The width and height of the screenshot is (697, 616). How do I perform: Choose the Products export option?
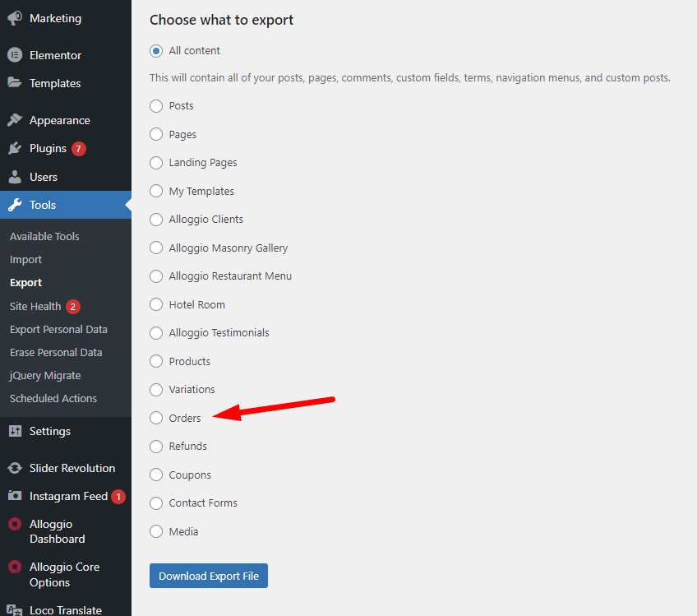(156, 361)
